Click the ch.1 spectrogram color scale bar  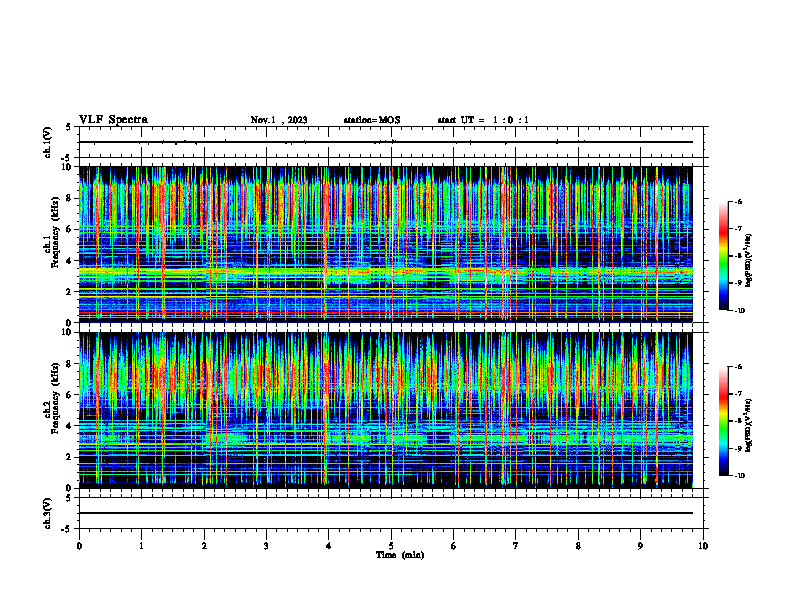pos(724,256)
